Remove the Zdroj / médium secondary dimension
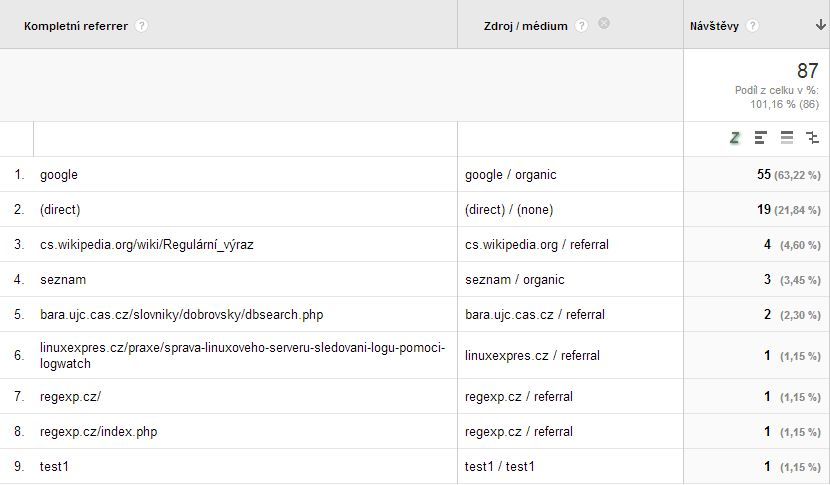 click(604, 23)
